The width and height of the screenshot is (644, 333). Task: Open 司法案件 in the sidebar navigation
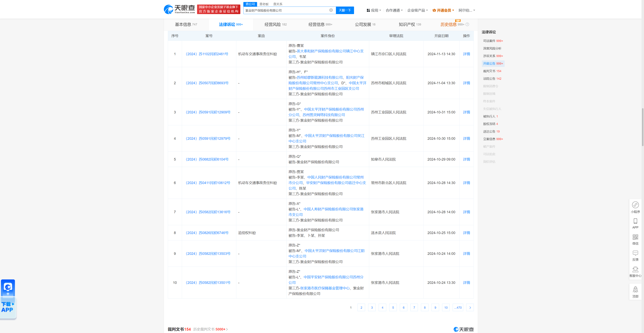tap(493, 41)
